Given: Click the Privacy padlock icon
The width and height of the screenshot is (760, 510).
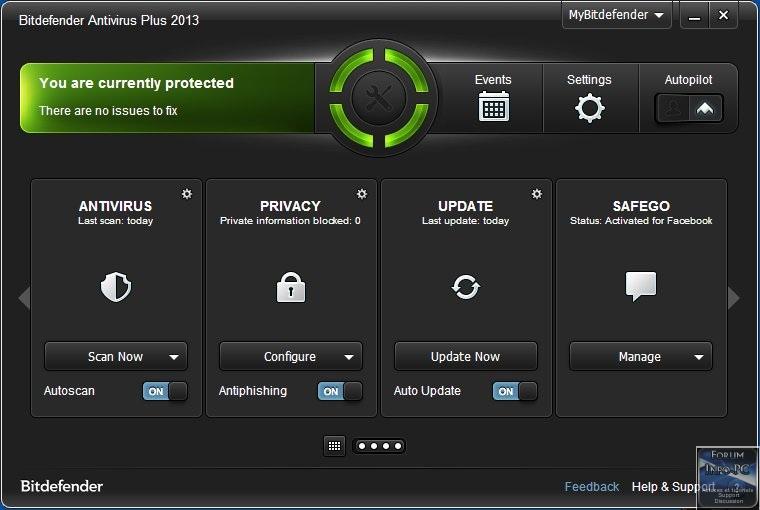Looking at the screenshot, I should click(291, 287).
